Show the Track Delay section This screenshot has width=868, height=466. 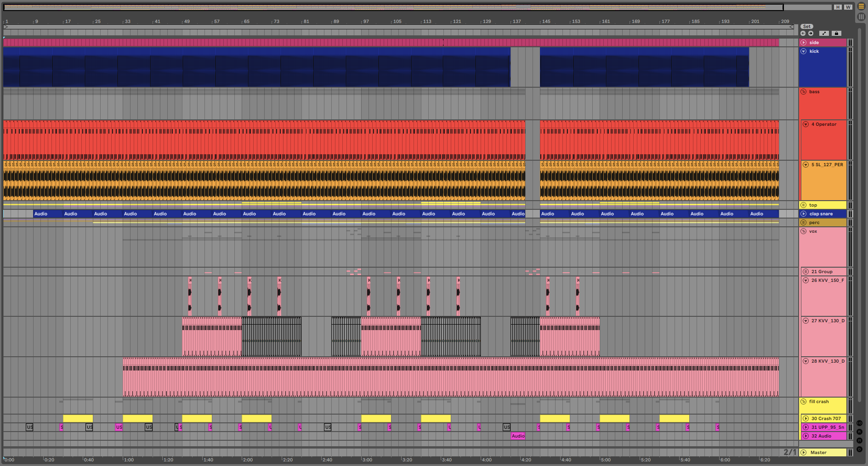click(x=860, y=449)
